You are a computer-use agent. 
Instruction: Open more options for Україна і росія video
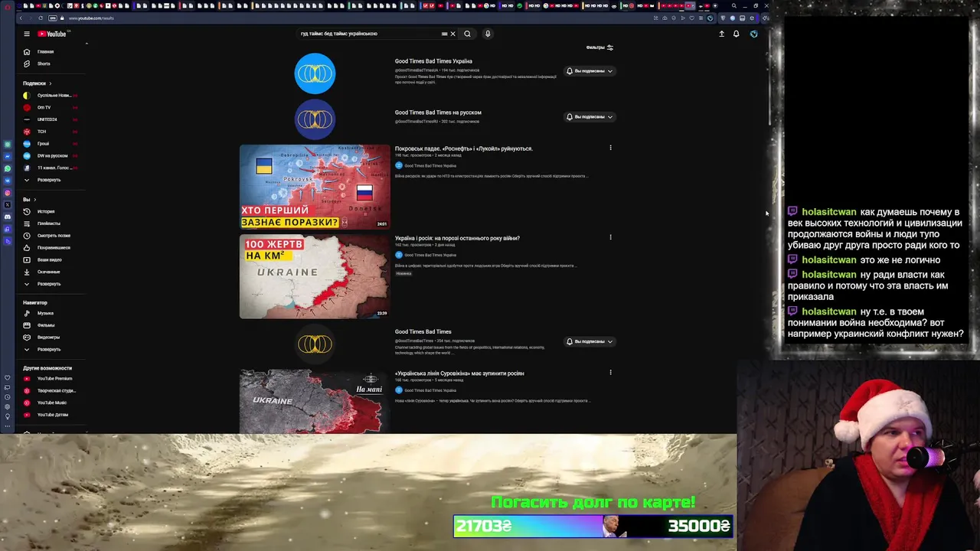(610, 237)
